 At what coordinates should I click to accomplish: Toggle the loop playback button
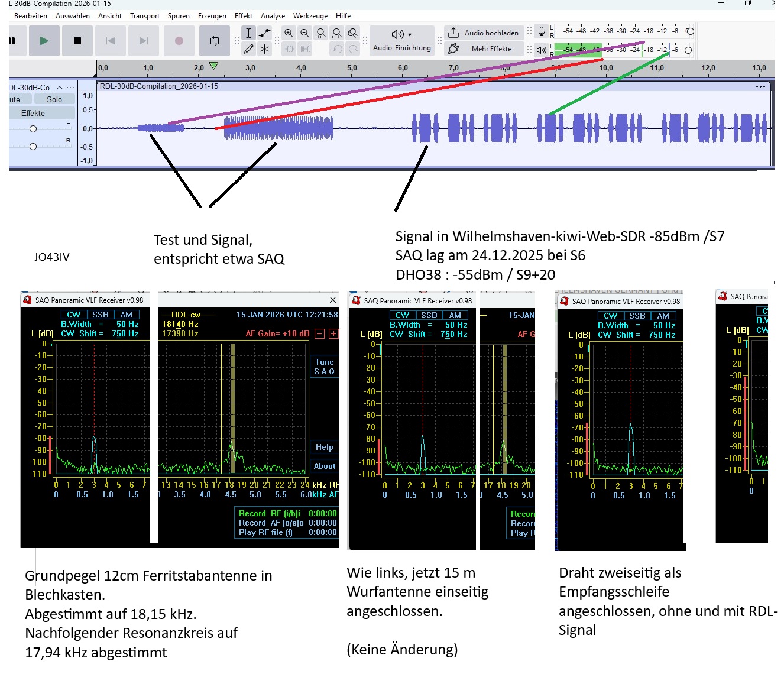tap(214, 41)
